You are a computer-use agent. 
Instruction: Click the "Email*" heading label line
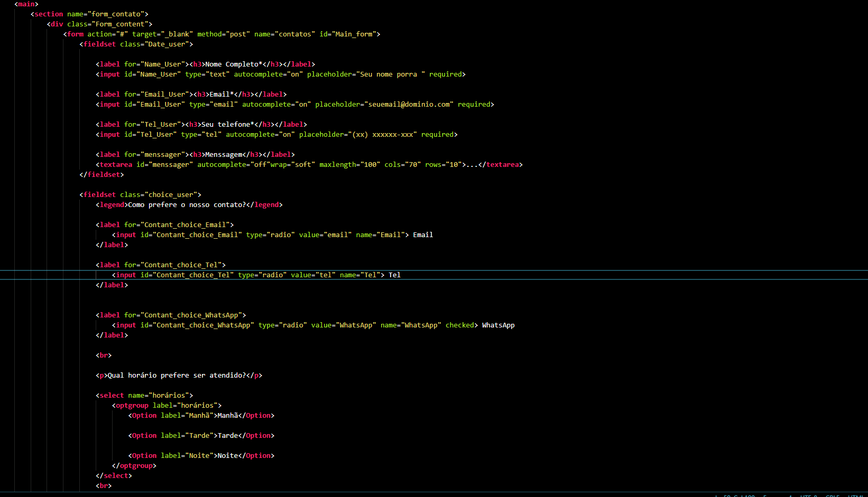pos(191,95)
